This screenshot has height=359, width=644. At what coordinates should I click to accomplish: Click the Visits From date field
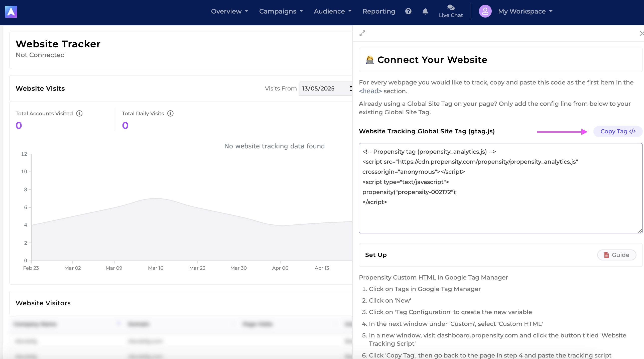(325, 88)
